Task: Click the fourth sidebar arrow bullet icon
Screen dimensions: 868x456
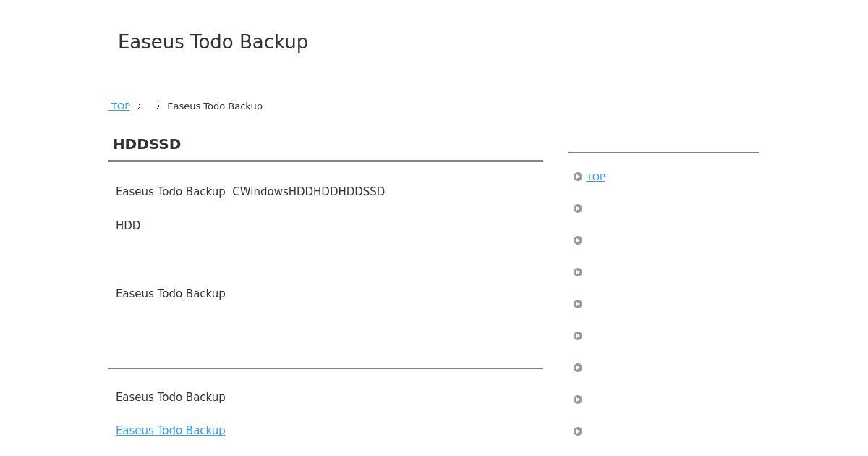Action: click(578, 272)
